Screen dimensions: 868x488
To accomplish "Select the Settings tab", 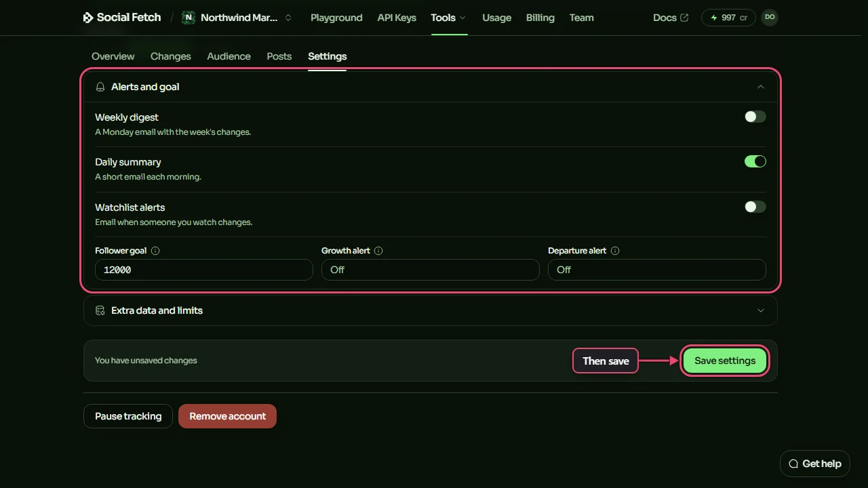I will pyautogui.click(x=328, y=56).
